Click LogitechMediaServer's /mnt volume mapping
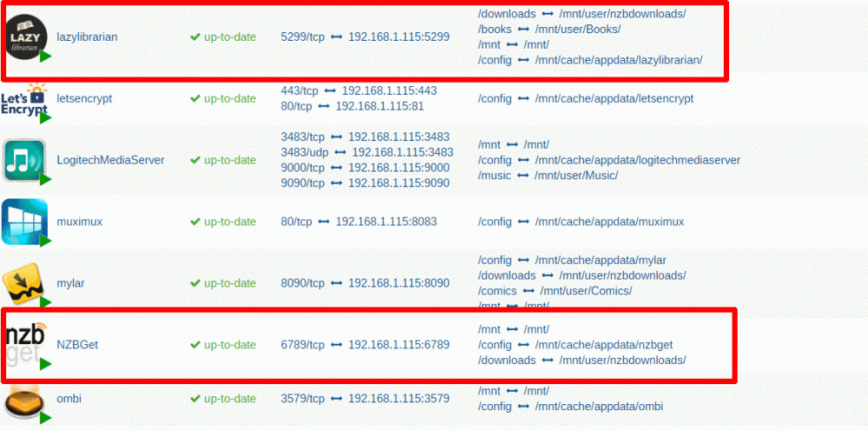Viewport: 868px width, 431px height. pyautogui.click(x=513, y=144)
